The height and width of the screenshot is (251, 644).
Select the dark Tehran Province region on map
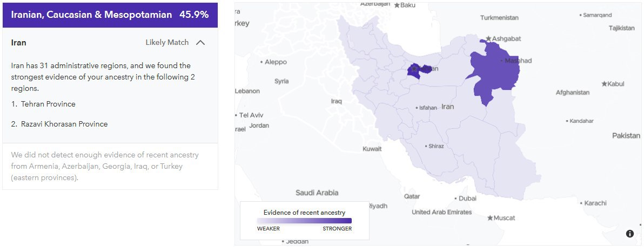[419, 70]
